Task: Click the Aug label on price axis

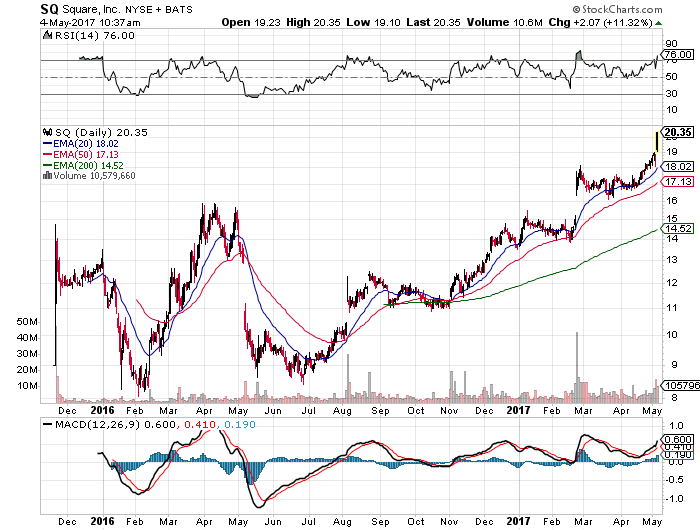Action: pos(342,411)
